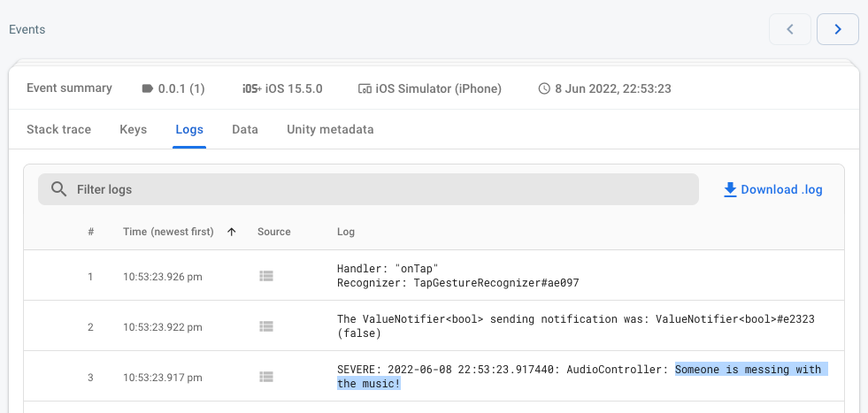This screenshot has width=868, height=413.
Task: Click the Log column header
Action: (x=346, y=232)
